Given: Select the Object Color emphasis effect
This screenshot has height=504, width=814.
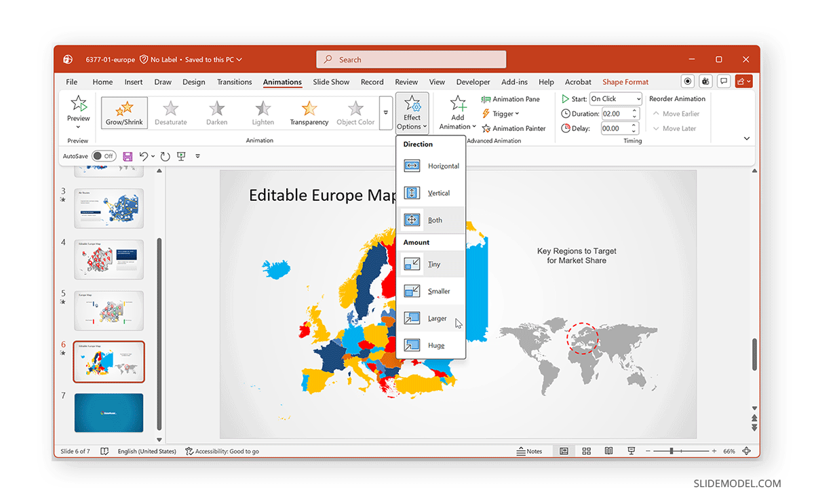Looking at the screenshot, I should point(355,113).
